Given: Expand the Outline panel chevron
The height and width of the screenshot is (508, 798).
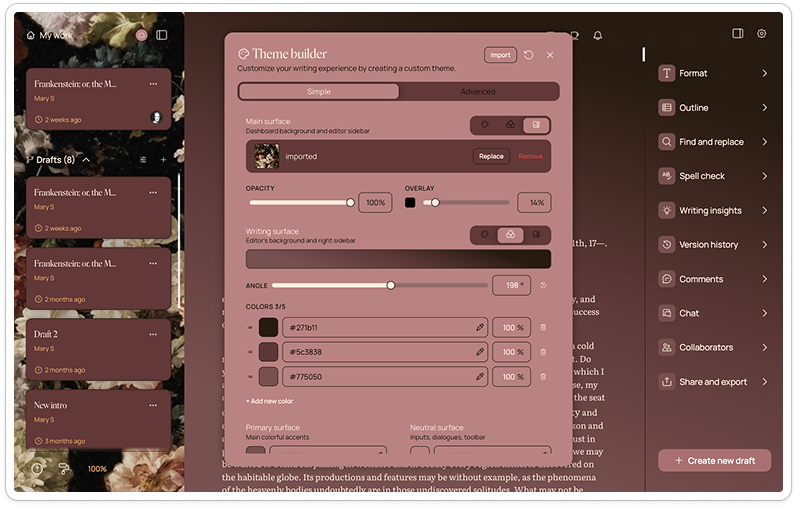Looking at the screenshot, I should coord(764,108).
